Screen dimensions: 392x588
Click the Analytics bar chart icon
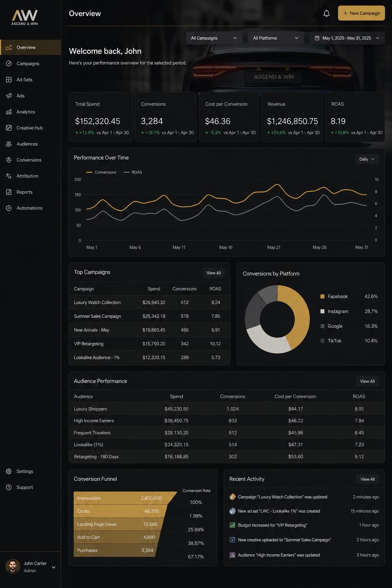click(x=9, y=112)
